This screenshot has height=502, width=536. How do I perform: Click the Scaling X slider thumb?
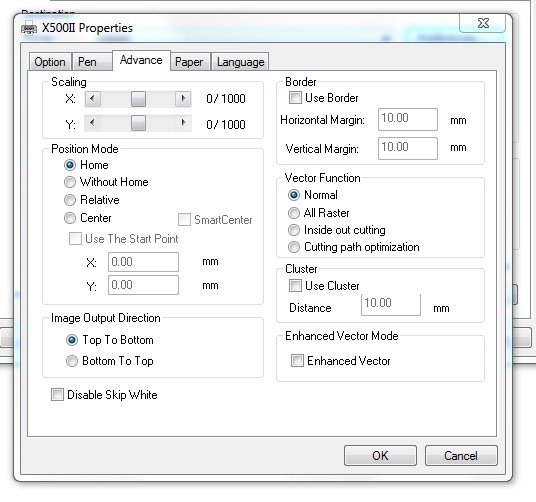pos(138,99)
